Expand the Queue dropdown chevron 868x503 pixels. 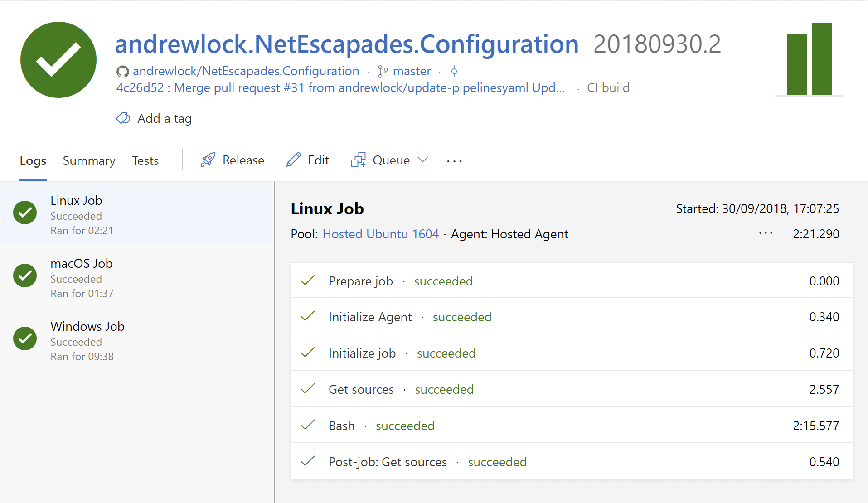click(422, 160)
